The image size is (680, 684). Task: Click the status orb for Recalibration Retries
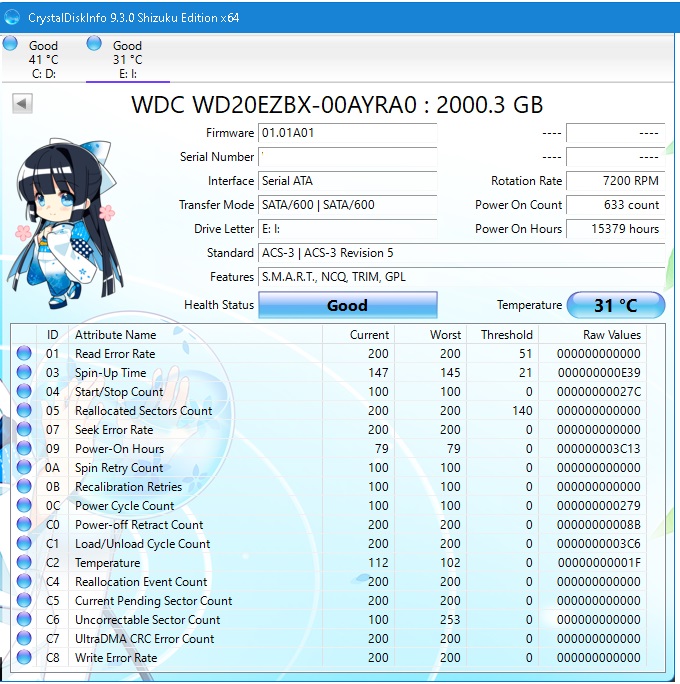tap(24, 486)
